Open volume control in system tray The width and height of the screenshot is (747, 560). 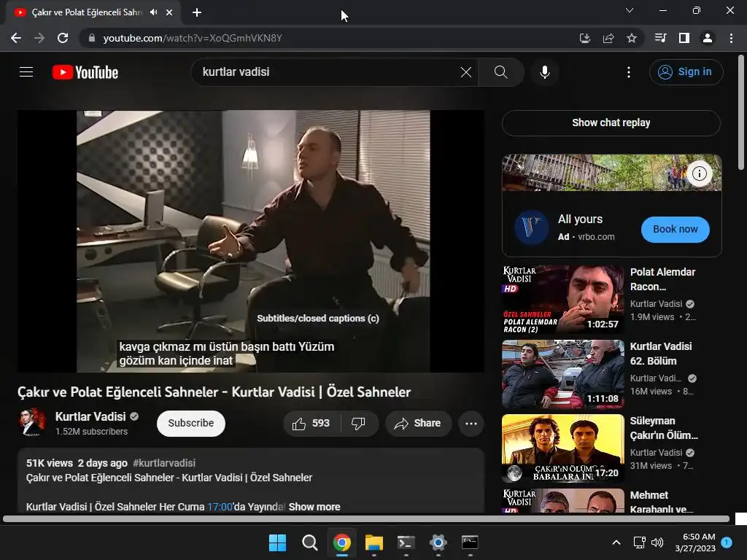[x=657, y=542]
